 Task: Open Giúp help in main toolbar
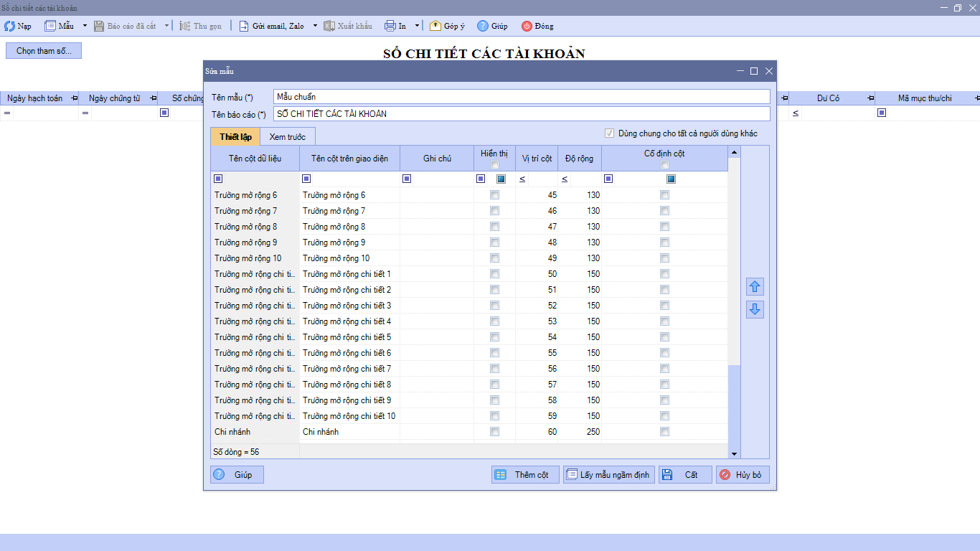point(492,26)
